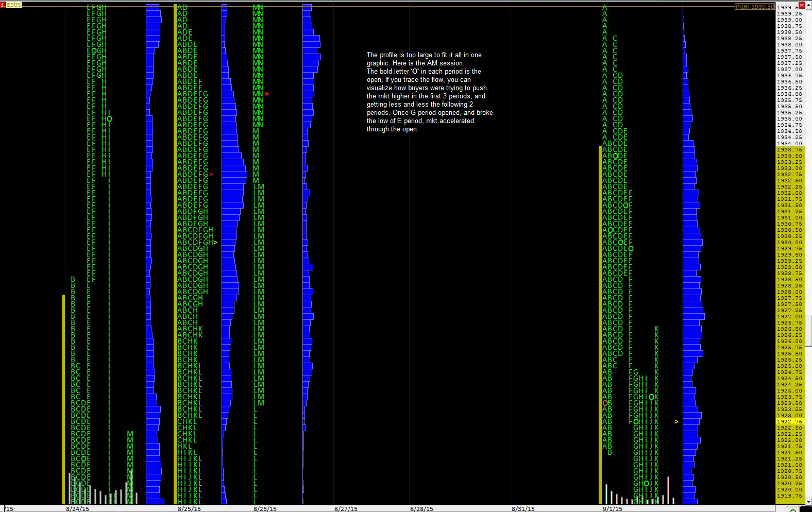Viewport: 812px width, 512px height.
Task: Click the PitHi 1939.50 line label
Action: [x=755, y=7]
